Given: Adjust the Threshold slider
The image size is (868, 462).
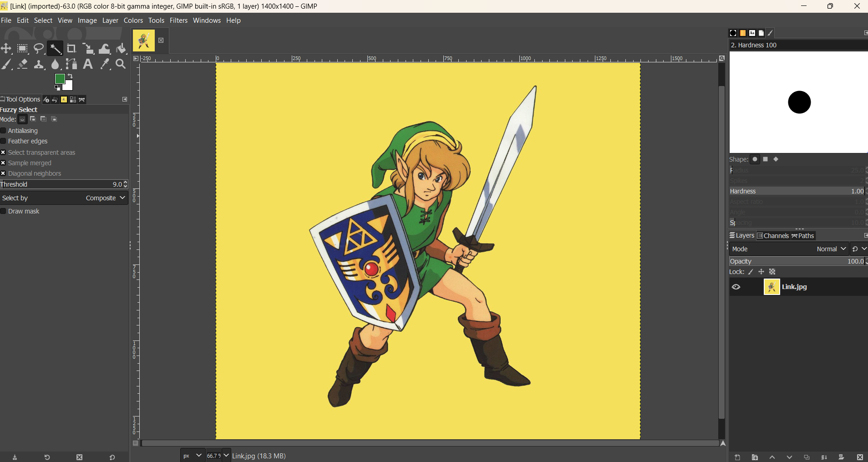Looking at the screenshot, I should tap(64, 184).
